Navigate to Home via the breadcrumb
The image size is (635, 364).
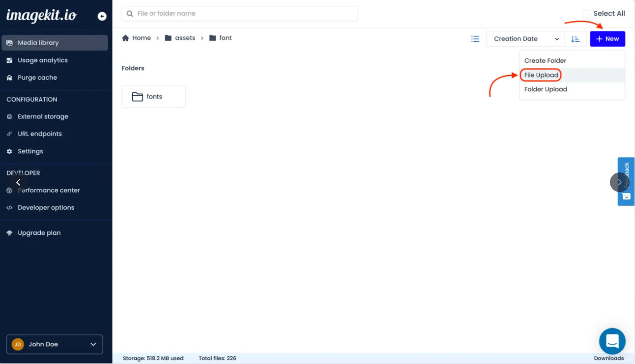(141, 37)
